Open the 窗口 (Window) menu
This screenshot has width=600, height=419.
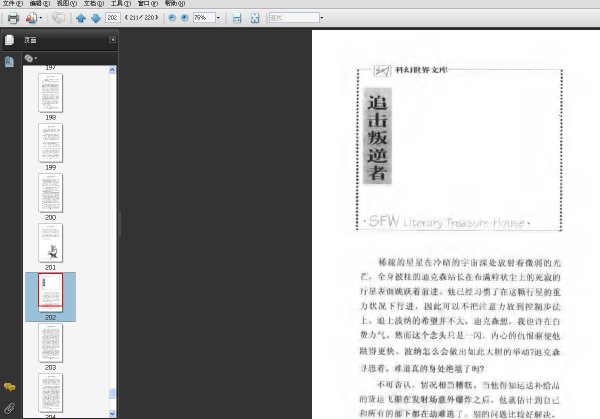click(148, 3)
